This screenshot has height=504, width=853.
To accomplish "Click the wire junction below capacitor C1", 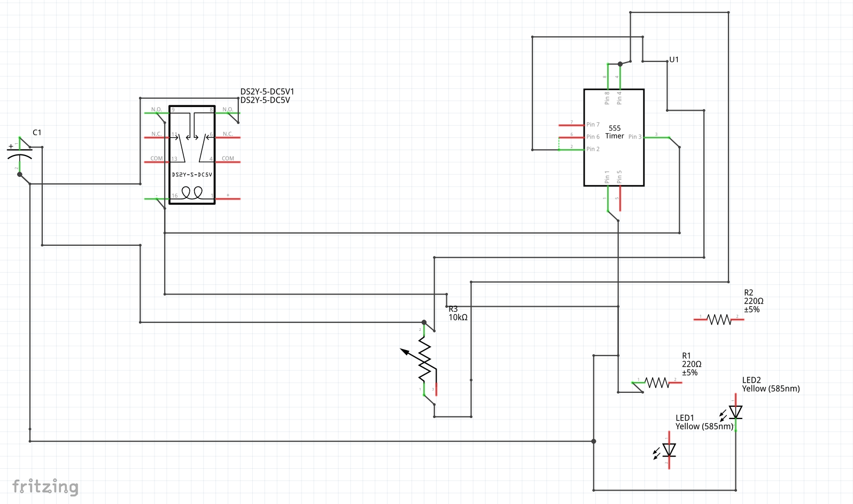I will (20, 174).
